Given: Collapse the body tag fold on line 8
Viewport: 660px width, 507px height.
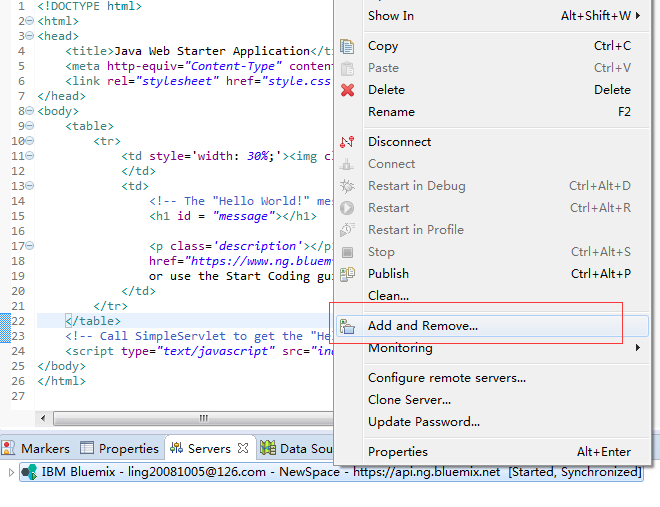Looking at the screenshot, I should [29, 111].
